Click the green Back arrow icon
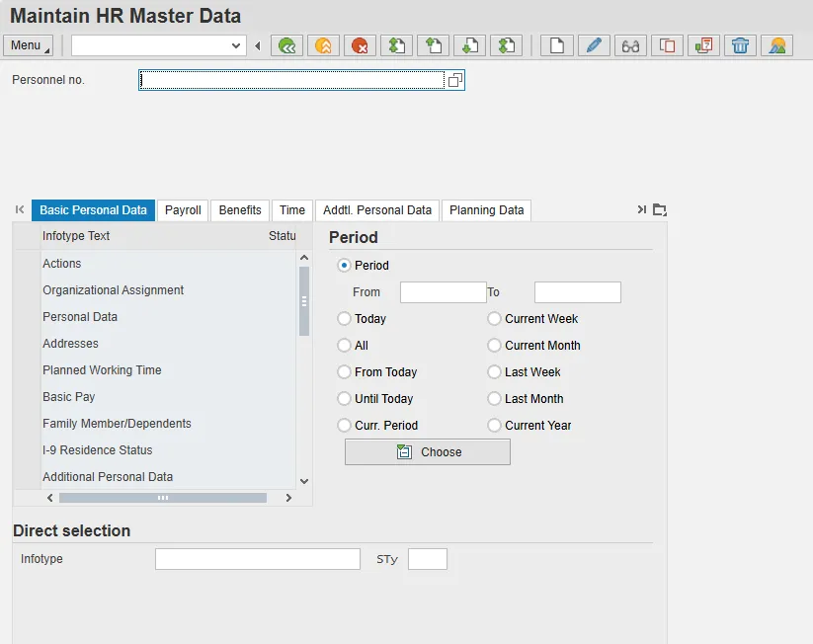Viewport: 813px width, 644px height. point(286,45)
